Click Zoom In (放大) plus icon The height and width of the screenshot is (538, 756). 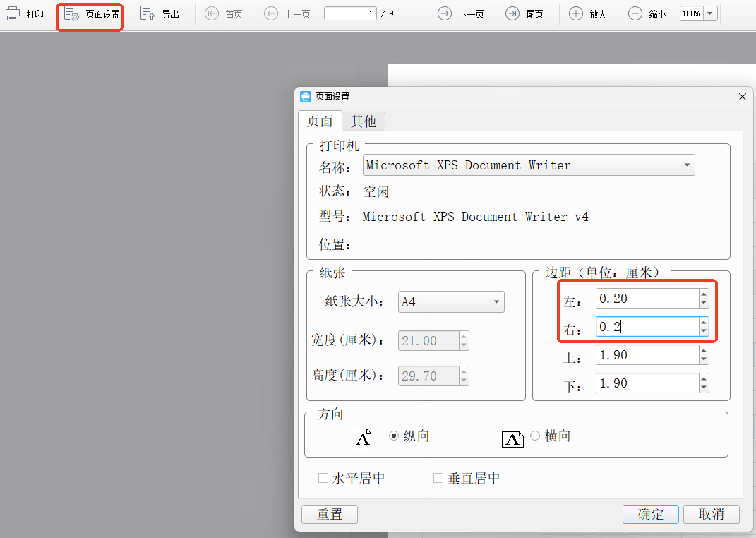tap(576, 13)
